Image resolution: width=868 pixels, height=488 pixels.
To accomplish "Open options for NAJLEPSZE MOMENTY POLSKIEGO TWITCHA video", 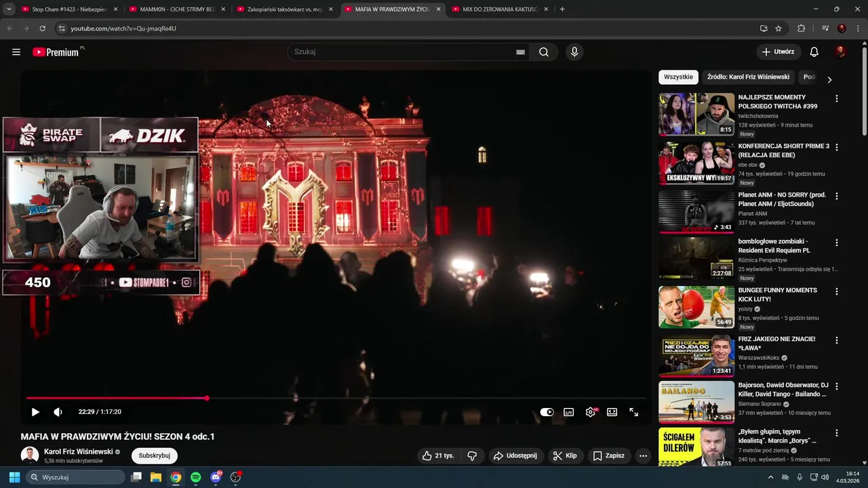I will tap(836, 98).
